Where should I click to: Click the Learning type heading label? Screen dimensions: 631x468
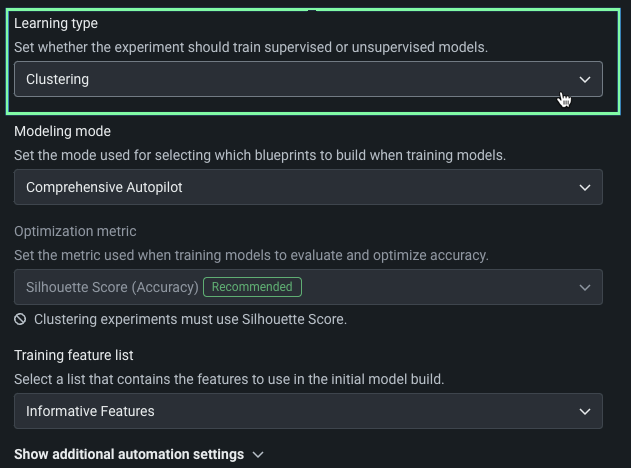[x=56, y=23]
